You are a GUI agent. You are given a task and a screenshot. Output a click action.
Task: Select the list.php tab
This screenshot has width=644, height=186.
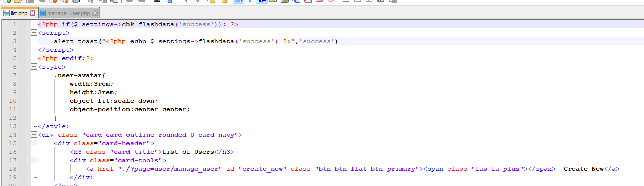(x=19, y=13)
